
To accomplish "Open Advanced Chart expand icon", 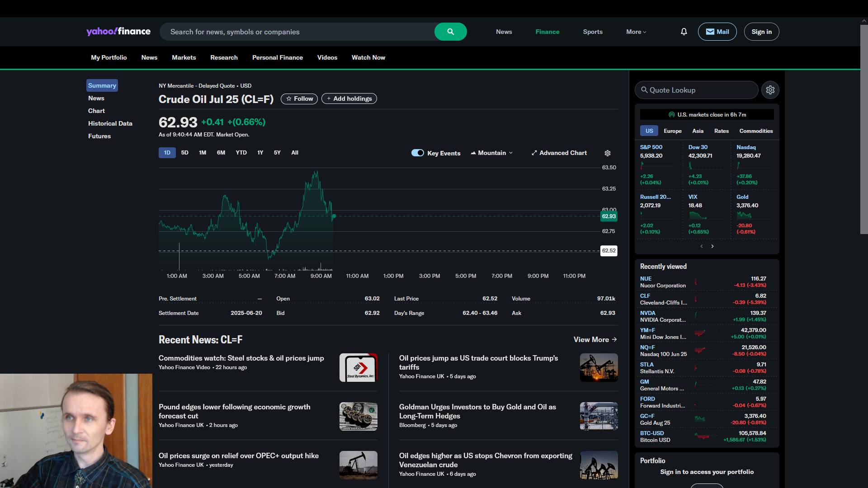I will (534, 153).
